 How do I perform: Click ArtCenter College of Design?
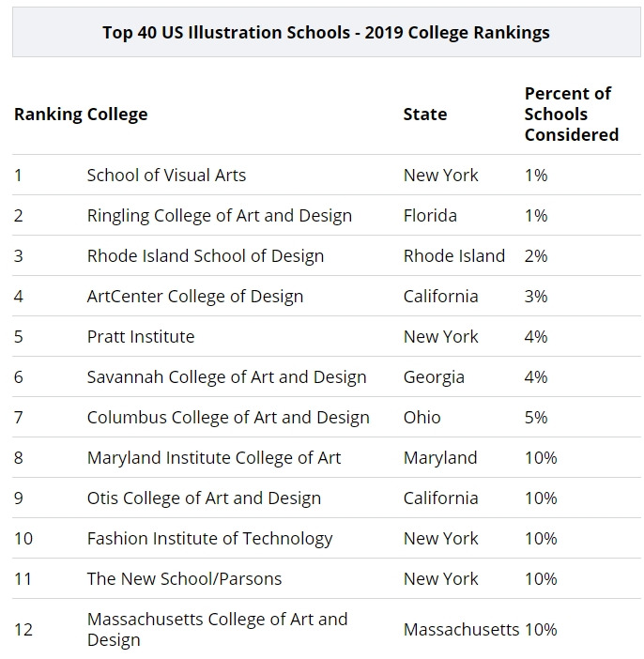(194, 297)
